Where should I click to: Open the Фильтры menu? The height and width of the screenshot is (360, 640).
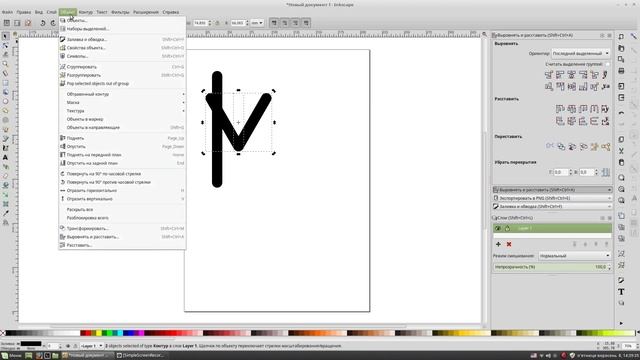[x=120, y=12]
